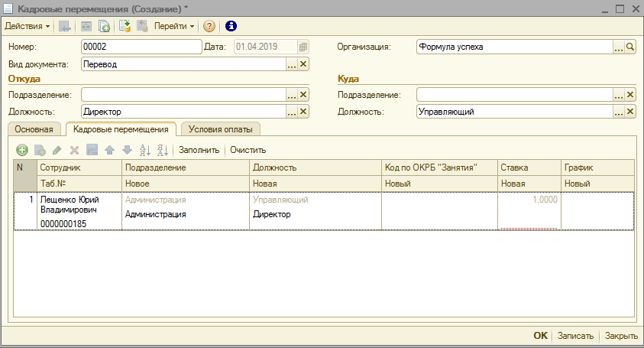Open the Действия dropdown menu
Viewport: 644px width, 348px height.
click(x=28, y=26)
